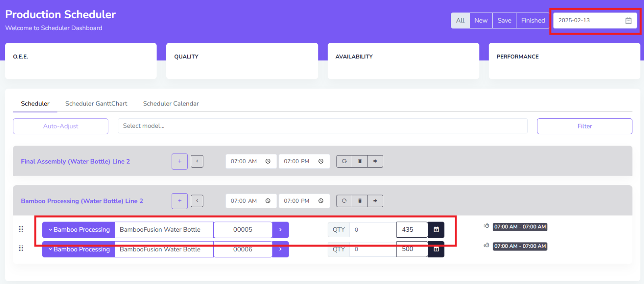The image size is (644, 284).
Task: Click drag handle for order 00005 row
Action: coord(21,229)
